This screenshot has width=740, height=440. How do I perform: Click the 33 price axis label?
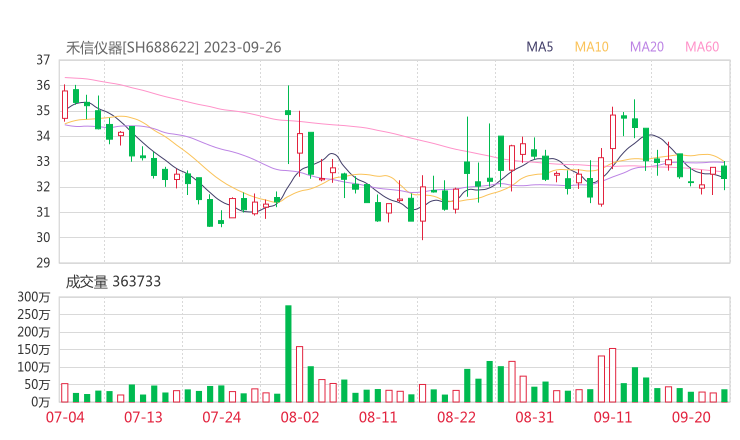coord(43,161)
